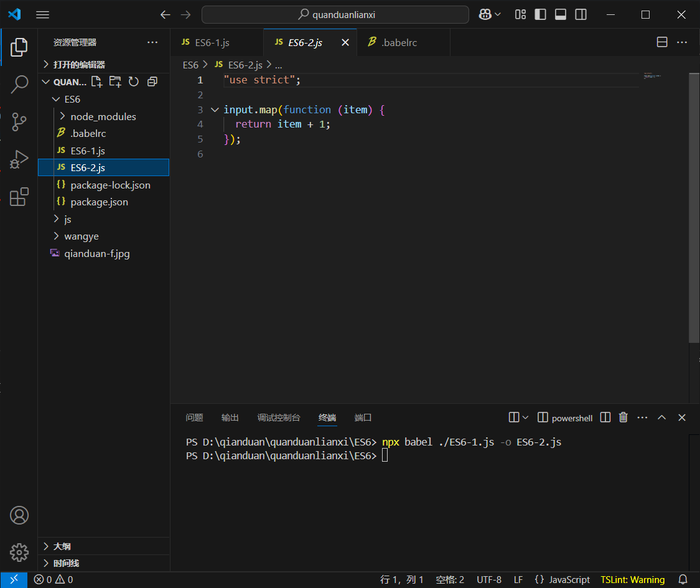Toggle the primary side bar layout button
The height and width of the screenshot is (588, 700).
(x=540, y=14)
